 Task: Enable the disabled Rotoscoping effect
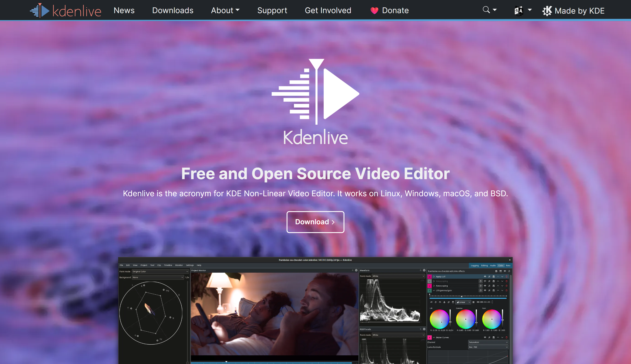[485, 281]
